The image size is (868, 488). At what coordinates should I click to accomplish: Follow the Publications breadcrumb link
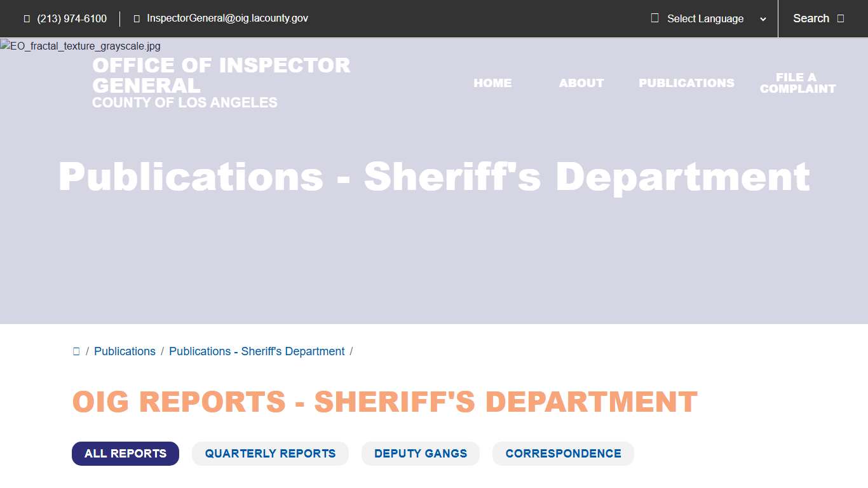pyautogui.click(x=125, y=351)
